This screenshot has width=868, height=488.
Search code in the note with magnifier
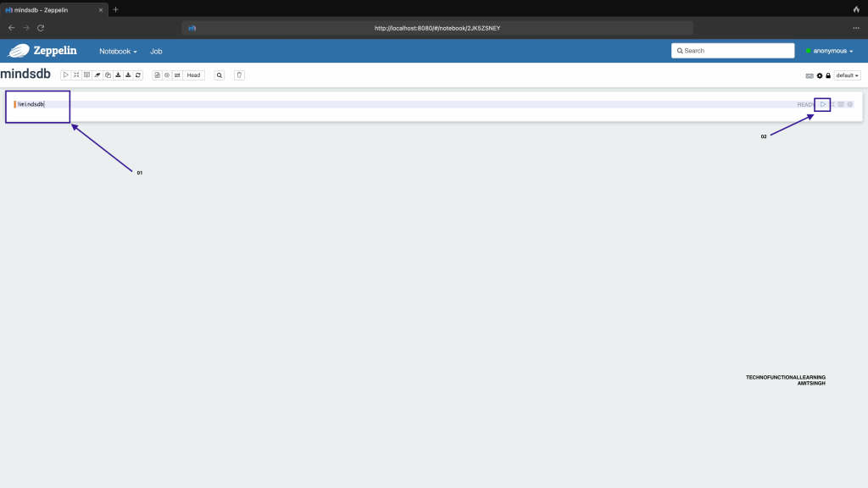[220, 75]
